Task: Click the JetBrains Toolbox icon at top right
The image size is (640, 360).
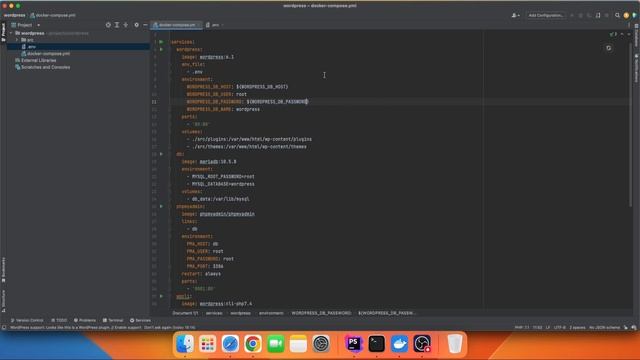Action: 635,15
